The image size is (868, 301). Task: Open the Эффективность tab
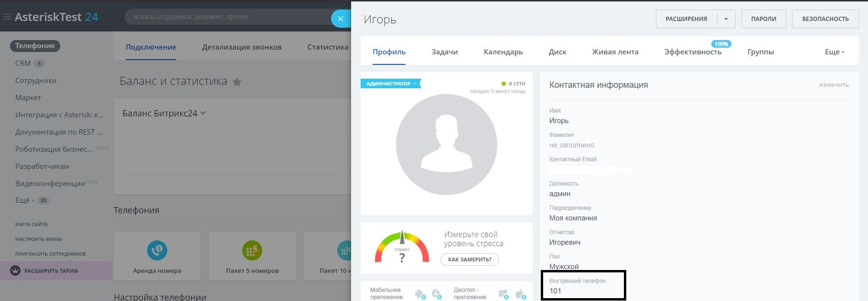[x=693, y=52]
